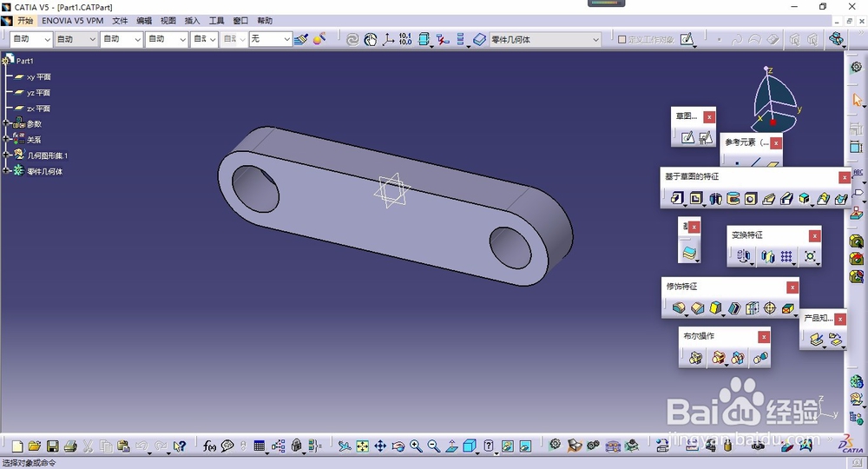Screen dimensions: 868x469
Task: Select the yz 平面 tree item
Action: (33, 92)
